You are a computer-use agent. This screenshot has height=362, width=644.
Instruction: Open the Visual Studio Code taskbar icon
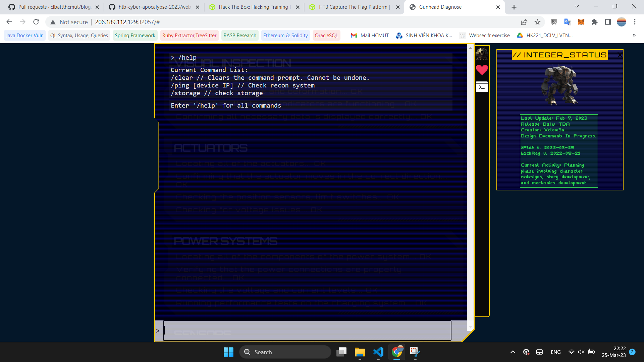(378, 352)
